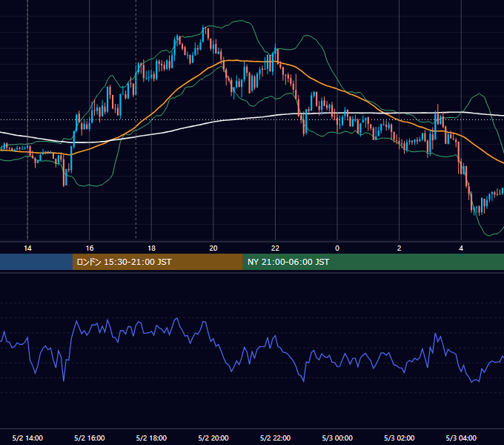Image resolution: width=504 pixels, height=445 pixels.
Task: Click the 4 hour axis label
Action: 461,248
